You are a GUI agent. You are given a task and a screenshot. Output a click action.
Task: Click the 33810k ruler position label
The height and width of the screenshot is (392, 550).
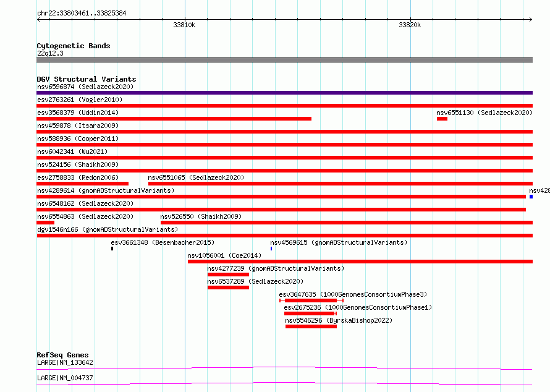click(184, 25)
